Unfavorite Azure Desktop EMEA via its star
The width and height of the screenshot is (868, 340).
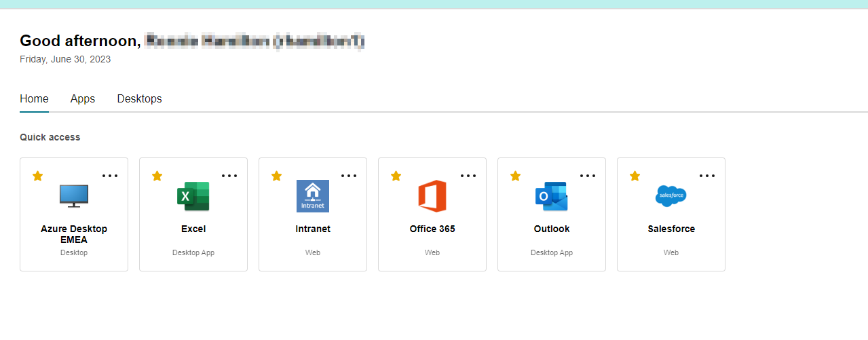38,176
